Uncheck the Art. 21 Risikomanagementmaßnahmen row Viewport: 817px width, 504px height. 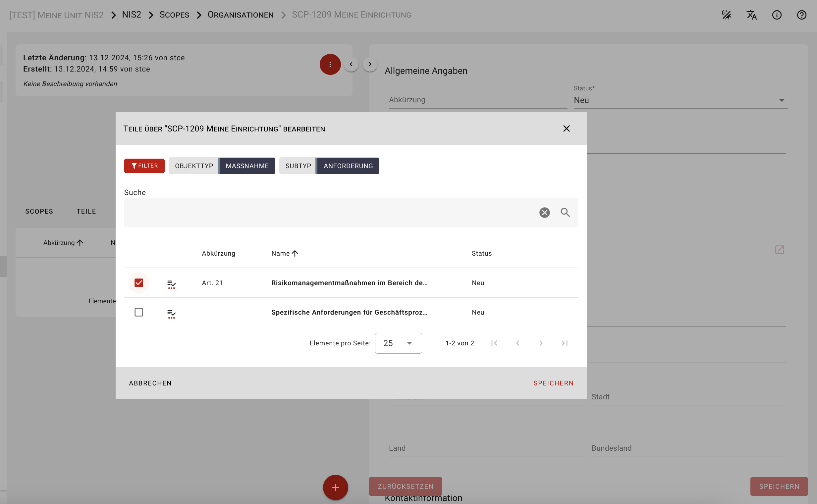pyautogui.click(x=139, y=283)
